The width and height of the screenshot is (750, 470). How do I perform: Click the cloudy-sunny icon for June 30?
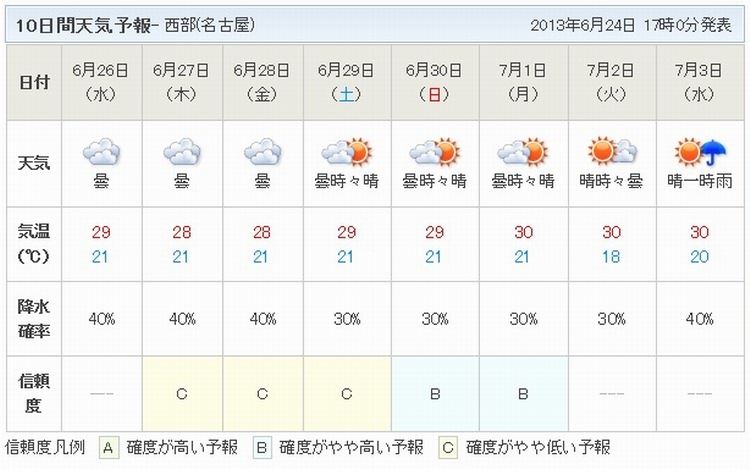point(435,152)
